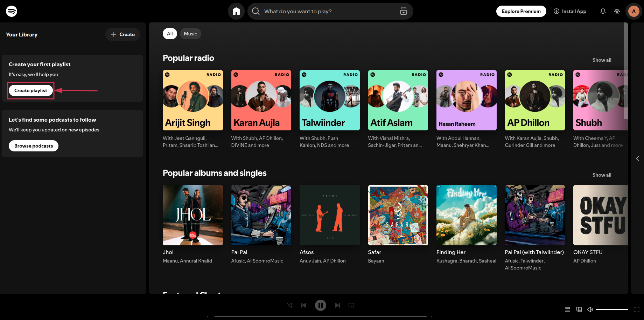Viewport: 644px width, 320px height.
Task: Pause the playback
Action: (321, 305)
